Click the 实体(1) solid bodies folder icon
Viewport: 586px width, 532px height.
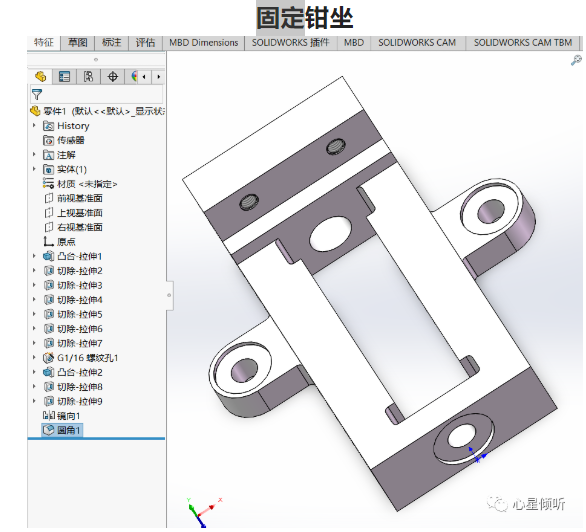(x=48, y=170)
